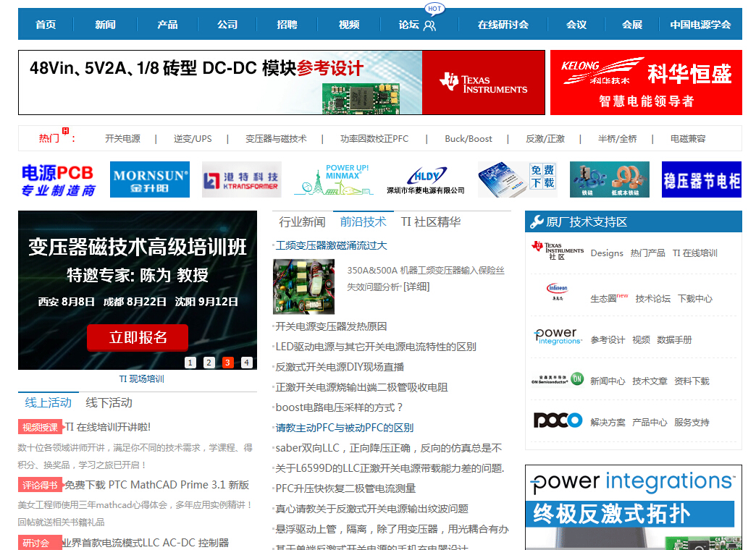Click the 稳压器节电柜 banner
This screenshot has width=756, height=550.
[x=702, y=179]
